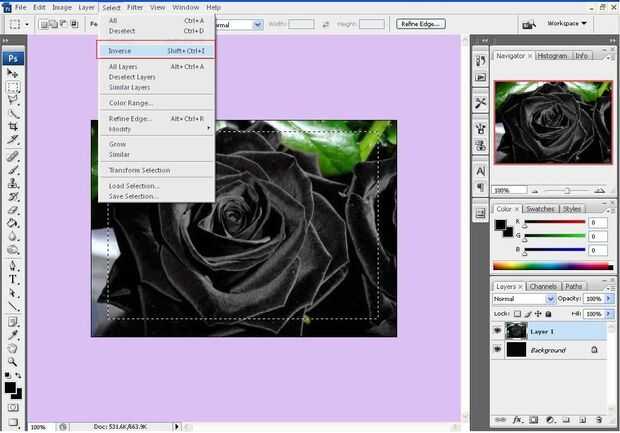Add a layer style with fx icon
This screenshot has width=620, height=433.
click(516, 420)
